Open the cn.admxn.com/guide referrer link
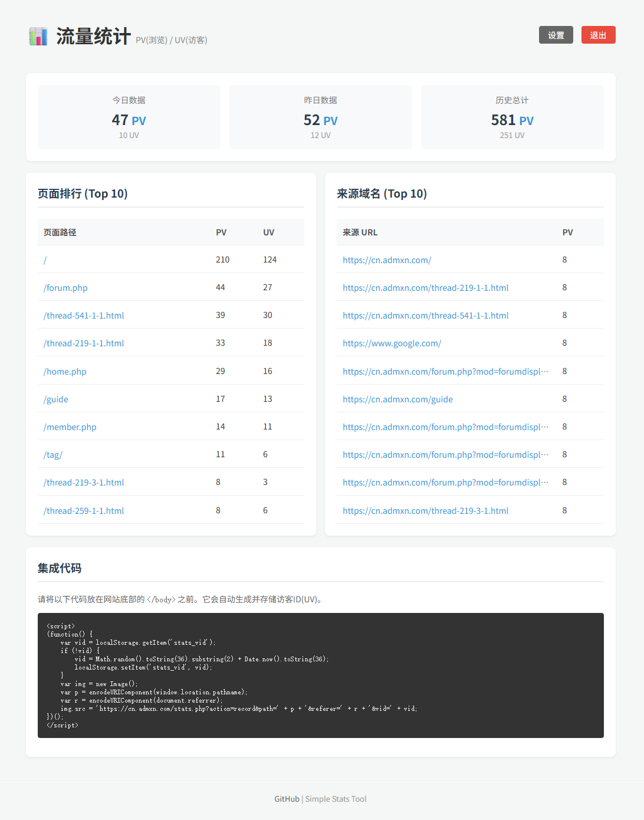 point(397,399)
